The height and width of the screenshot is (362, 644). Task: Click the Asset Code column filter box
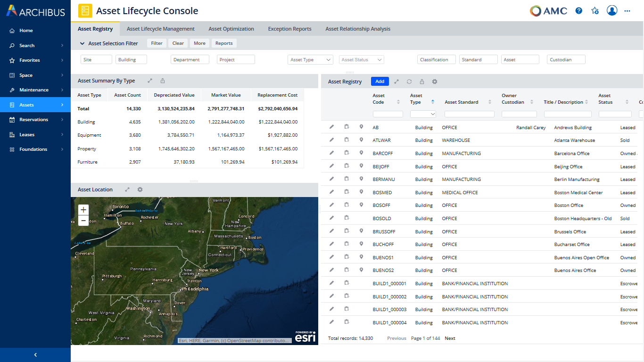tap(388, 114)
